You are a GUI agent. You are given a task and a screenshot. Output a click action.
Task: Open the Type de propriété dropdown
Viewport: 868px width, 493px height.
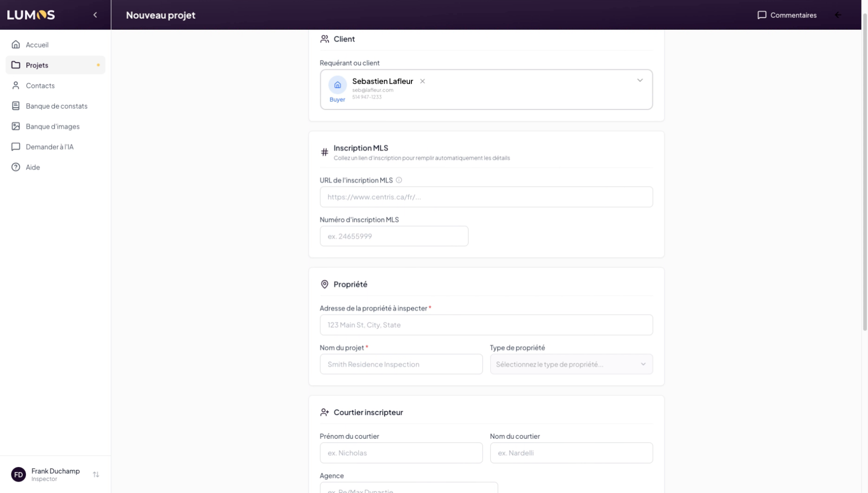coord(571,364)
